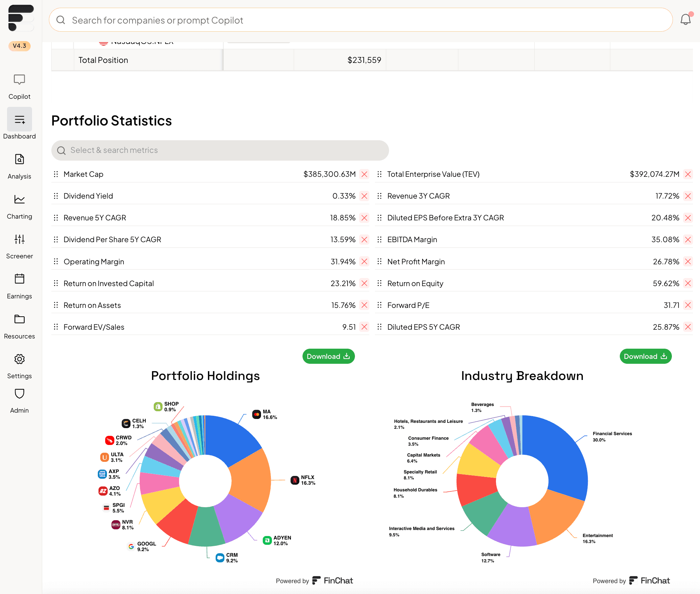
Task: Click the ADYEN 12.0% legend label
Action: tap(277, 541)
